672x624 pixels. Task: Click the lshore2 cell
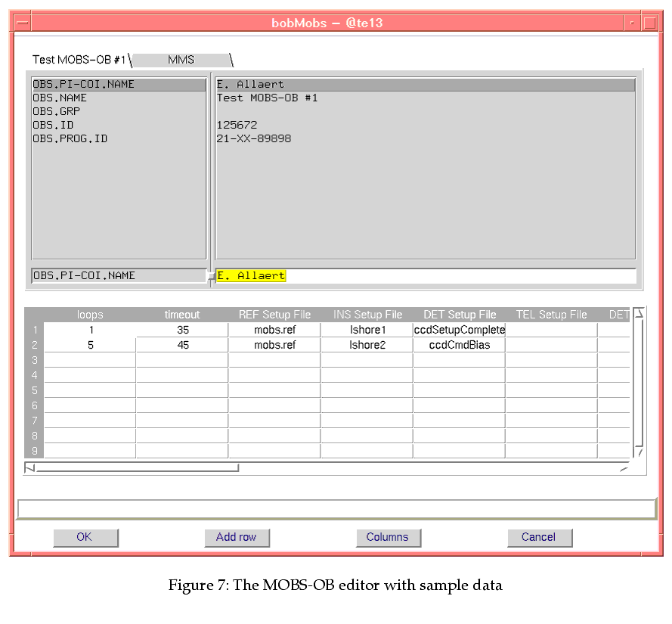(367, 345)
